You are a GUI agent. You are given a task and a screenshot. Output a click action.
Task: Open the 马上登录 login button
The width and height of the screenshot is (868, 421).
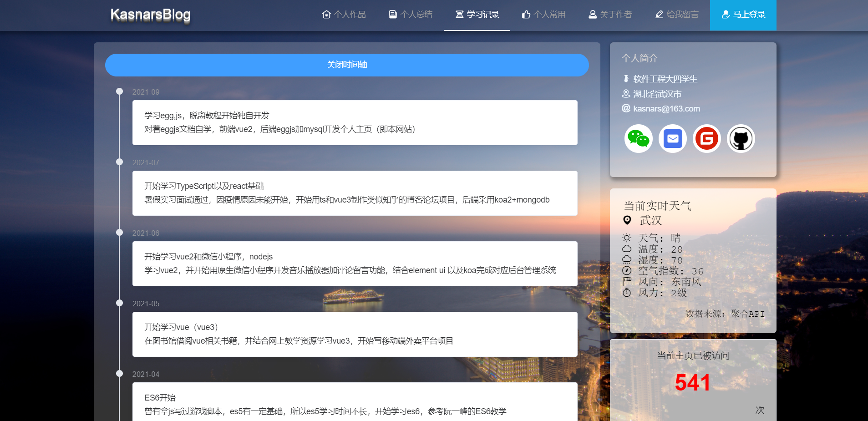click(743, 15)
